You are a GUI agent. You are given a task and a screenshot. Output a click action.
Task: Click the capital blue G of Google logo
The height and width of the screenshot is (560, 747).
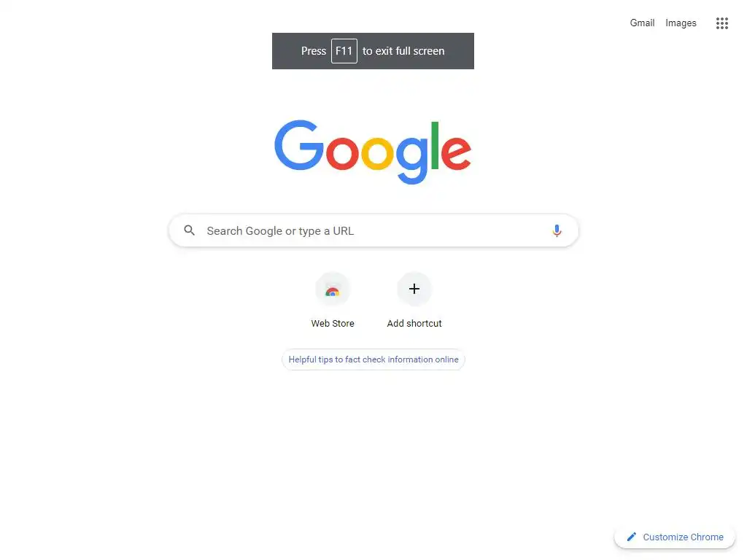point(299,145)
